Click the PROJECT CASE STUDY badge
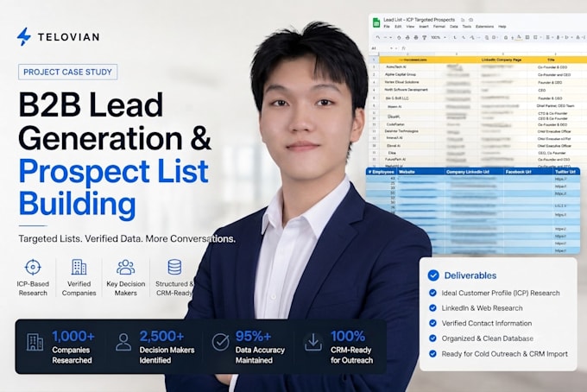The width and height of the screenshot is (587, 392). 67,72
